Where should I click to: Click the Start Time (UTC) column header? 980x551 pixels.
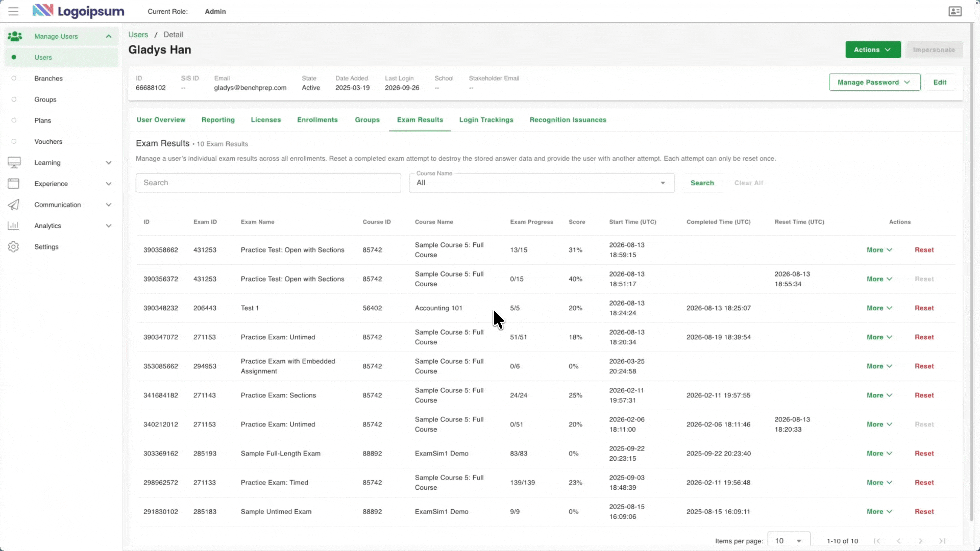coord(632,222)
